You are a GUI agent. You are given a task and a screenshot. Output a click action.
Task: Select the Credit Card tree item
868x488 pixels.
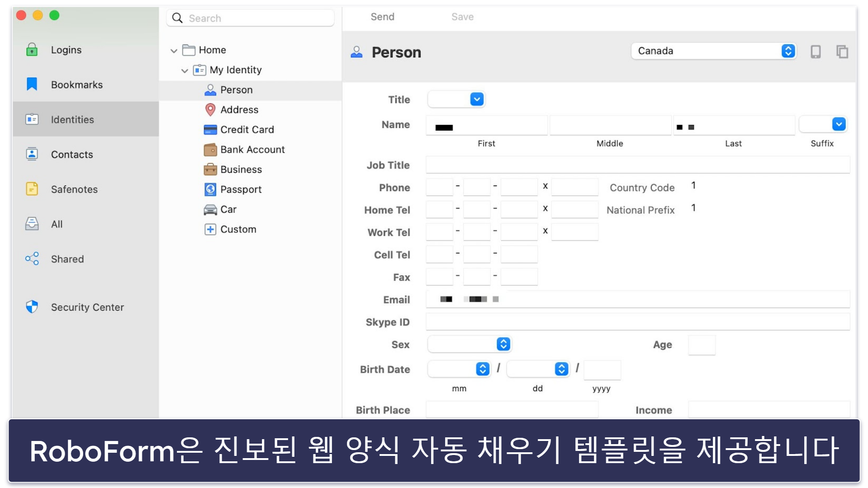click(x=251, y=130)
